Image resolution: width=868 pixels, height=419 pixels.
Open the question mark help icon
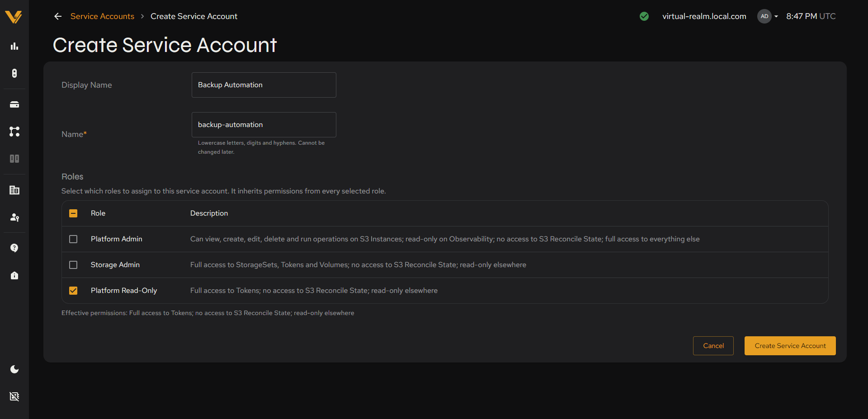tap(14, 248)
